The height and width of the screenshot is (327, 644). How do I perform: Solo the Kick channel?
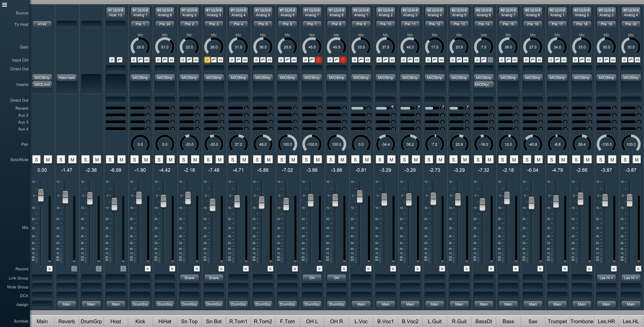[x=135, y=160]
